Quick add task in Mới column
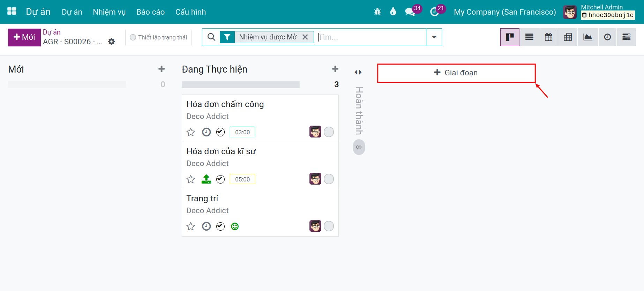Viewport: 644px width, 291px height. pyautogui.click(x=162, y=69)
